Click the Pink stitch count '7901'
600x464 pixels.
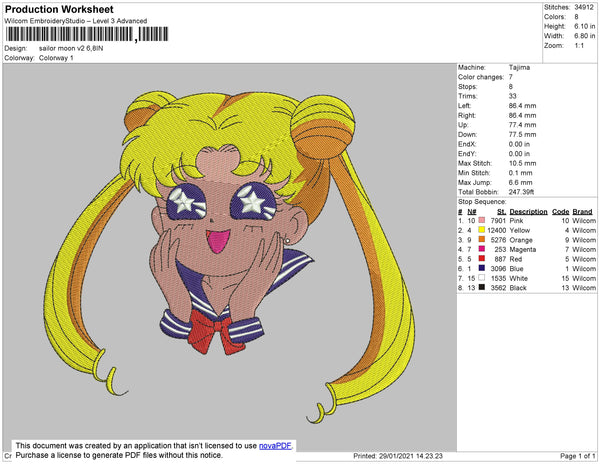(x=498, y=221)
